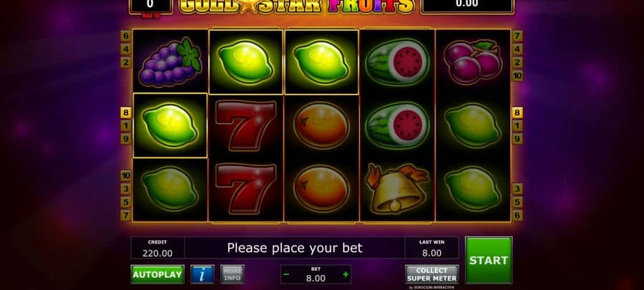This screenshot has width=644, height=290.
Task: Select payline 8 marker on left side
Action: pyautogui.click(x=126, y=112)
